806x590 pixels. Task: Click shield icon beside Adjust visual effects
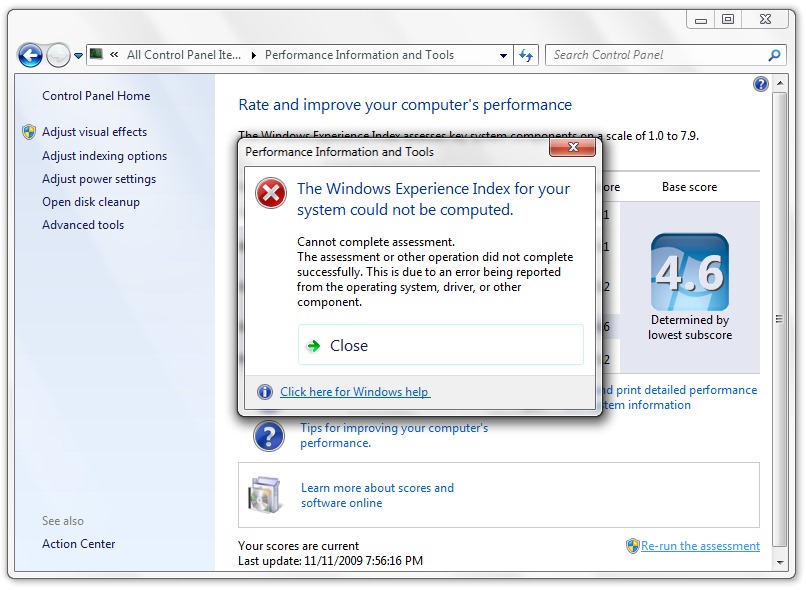pos(29,132)
